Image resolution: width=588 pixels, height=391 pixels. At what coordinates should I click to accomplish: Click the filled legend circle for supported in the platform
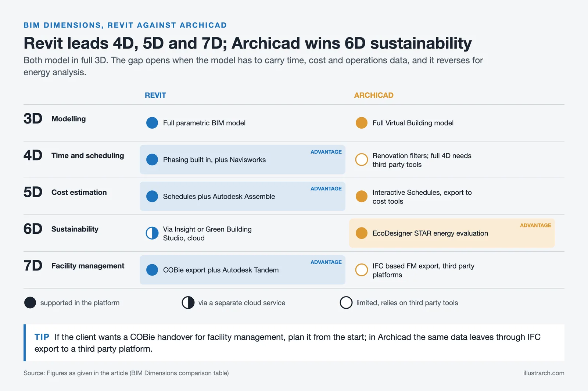pyautogui.click(x=30, y=303)
